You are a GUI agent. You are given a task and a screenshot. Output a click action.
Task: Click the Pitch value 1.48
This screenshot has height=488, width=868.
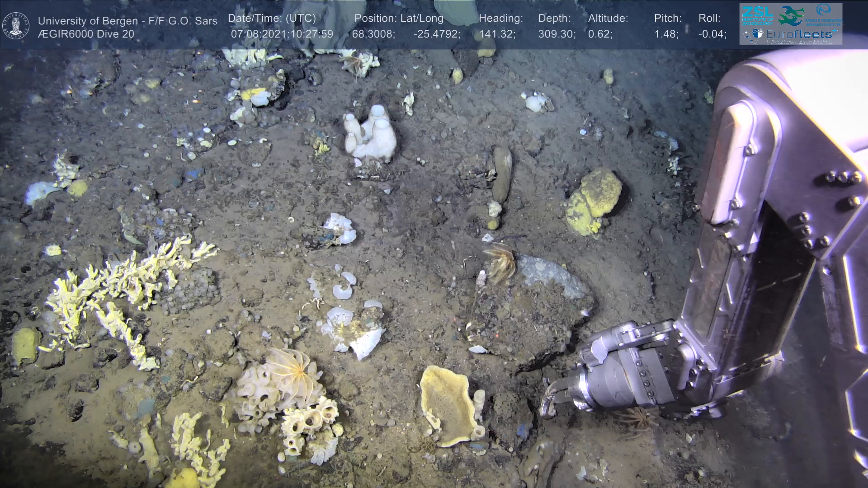pyautogui.click(x=666, y=34)
